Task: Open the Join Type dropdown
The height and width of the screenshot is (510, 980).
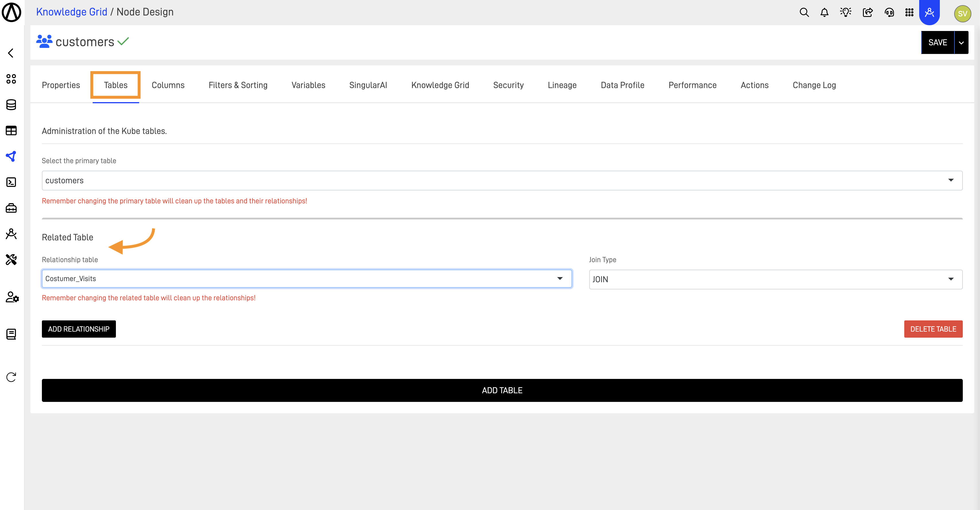Action: pyautogui.click(x=776, y=280)
